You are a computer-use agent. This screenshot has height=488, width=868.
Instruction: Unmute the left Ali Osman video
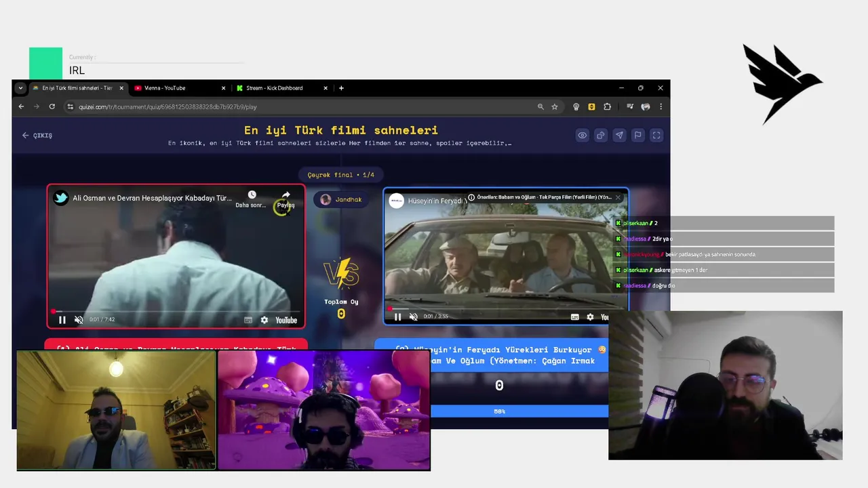pos(79,320)
